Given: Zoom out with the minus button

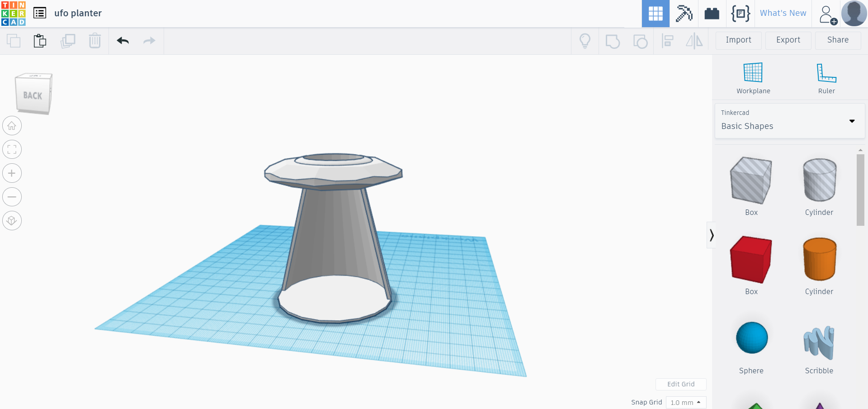Looking at the screenshot, I should pos(12,197).
